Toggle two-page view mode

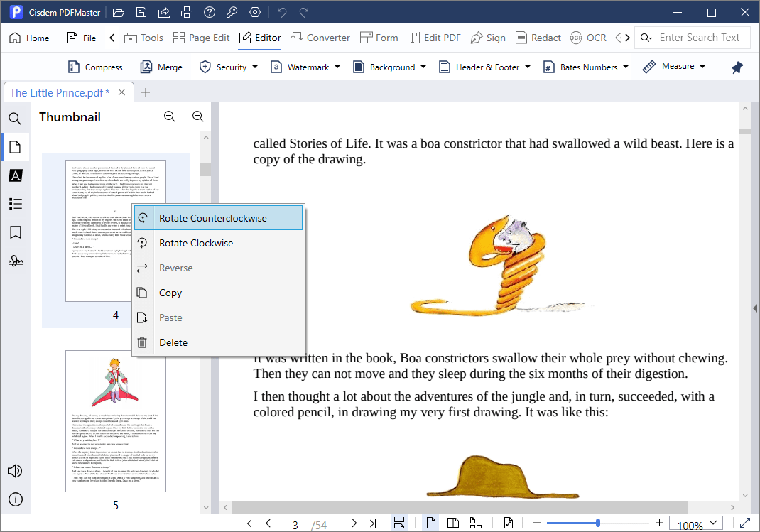coord(453,523)
